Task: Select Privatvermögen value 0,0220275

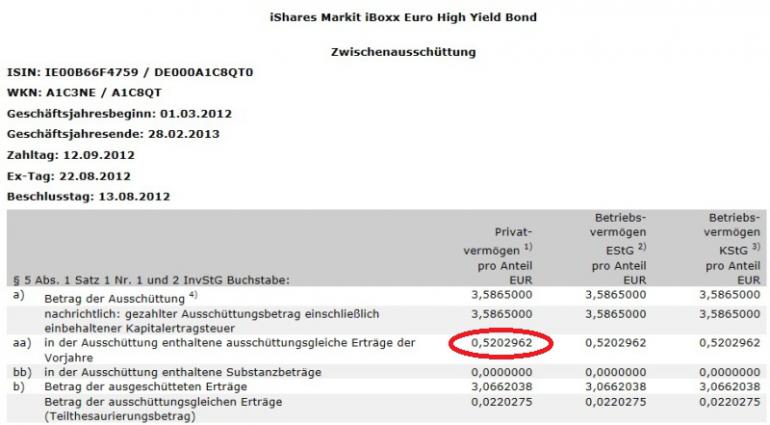Action: tap(502, 402)
